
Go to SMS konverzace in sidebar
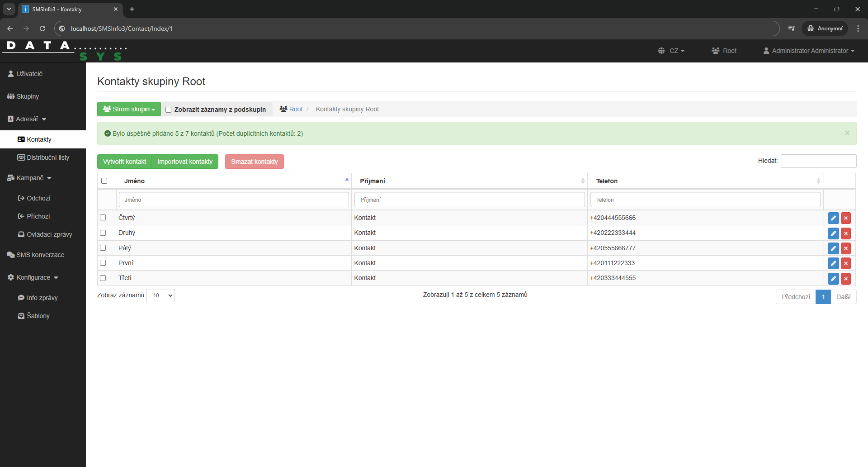(40, 255)
